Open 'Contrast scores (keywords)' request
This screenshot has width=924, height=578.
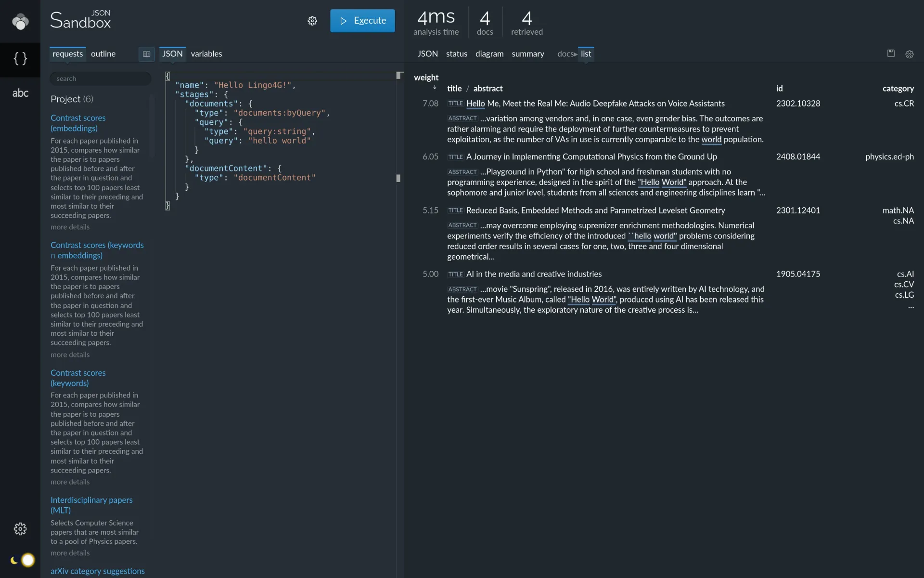pos(78,378)
